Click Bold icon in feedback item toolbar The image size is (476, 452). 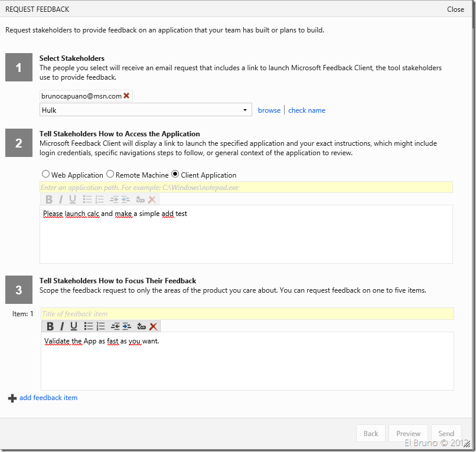point(50,326)
